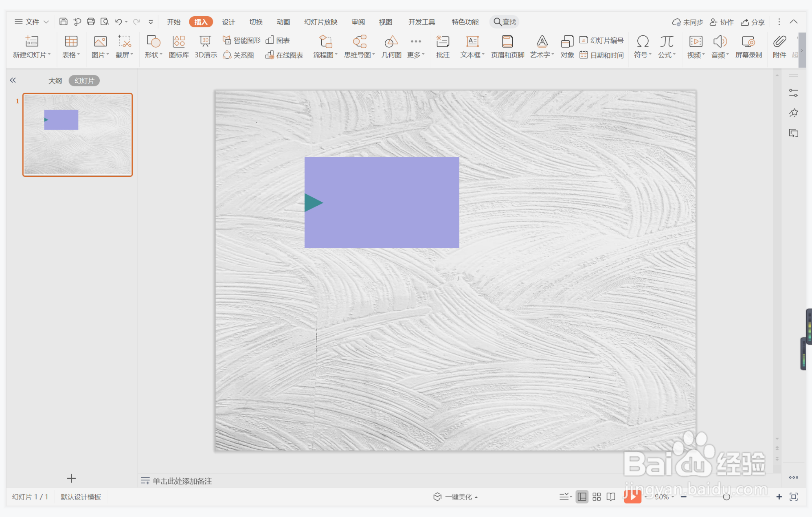Screen dimensions: 812x517
Task: Collapse the slide panel with double chevron
Action: 13,80
